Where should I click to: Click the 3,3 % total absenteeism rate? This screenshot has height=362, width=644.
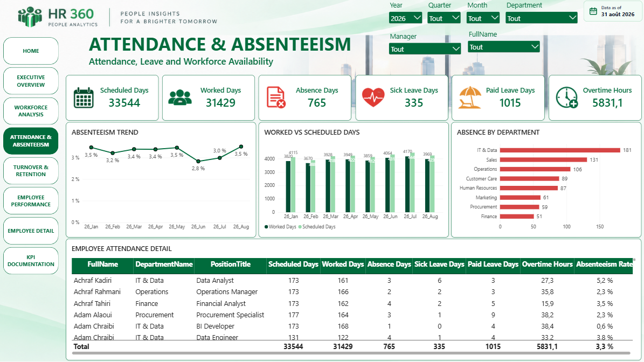[x=605, y=346]
